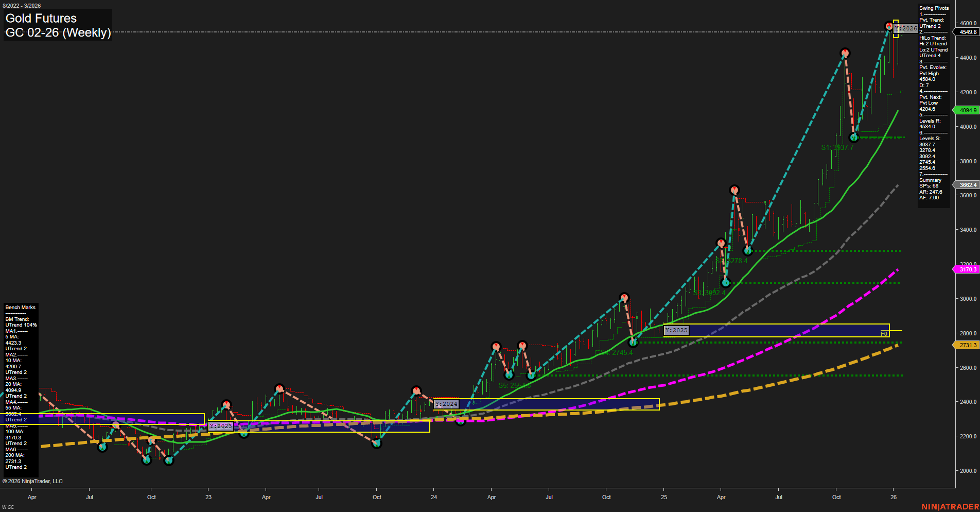Select the green pivot-low marker below the Y:2023 box
The height and width of the screenshot is (512, 980).
point(243,433)
